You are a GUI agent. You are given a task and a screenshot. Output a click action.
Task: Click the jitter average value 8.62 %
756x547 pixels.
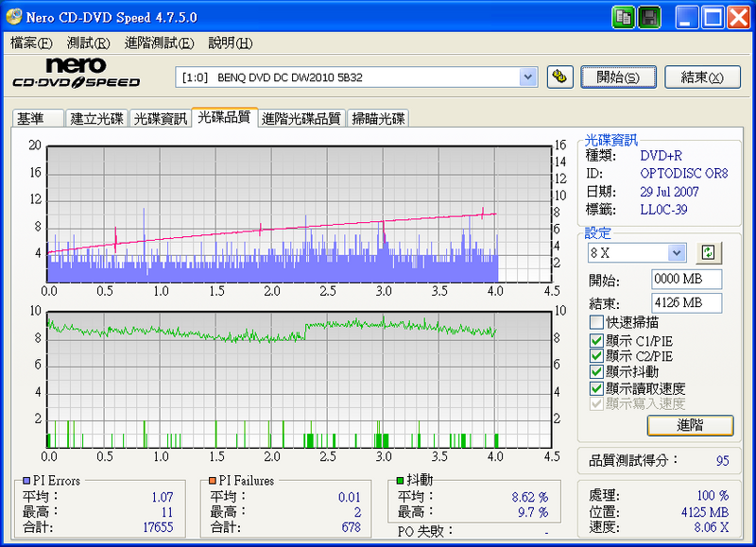[x=530, y=497]
